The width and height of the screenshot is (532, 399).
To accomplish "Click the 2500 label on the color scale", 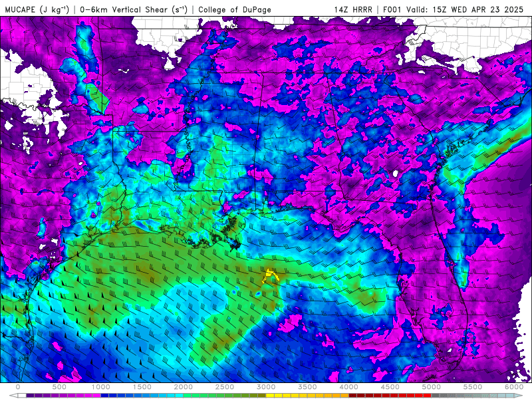I will click(x=225, y=387).
